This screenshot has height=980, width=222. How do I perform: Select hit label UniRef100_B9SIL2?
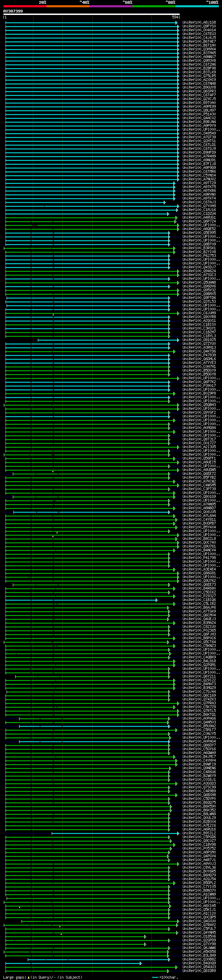[199, 833]
